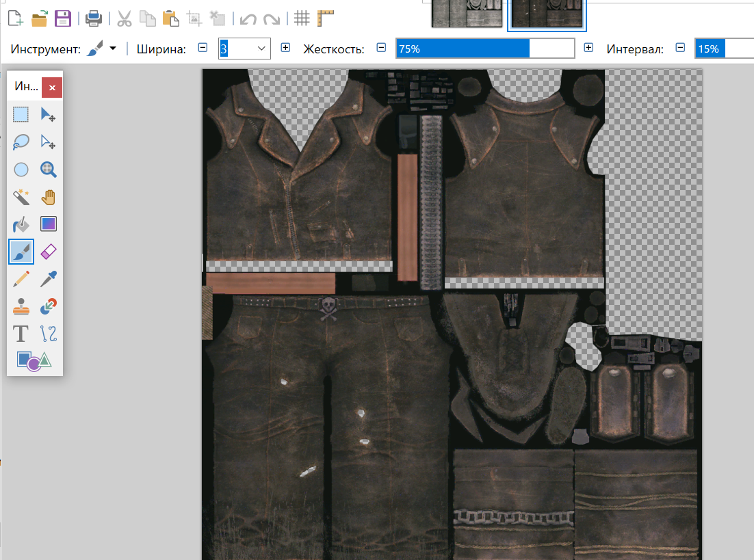Click the Save file icon
Image resolution: width=754 pixels, height=560 pixels.
pos(63,18)
